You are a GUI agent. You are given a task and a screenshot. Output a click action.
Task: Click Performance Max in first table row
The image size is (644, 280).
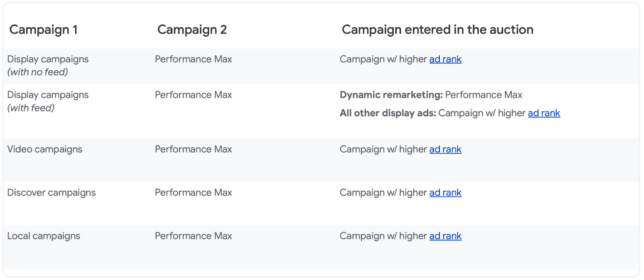[193, 59]
